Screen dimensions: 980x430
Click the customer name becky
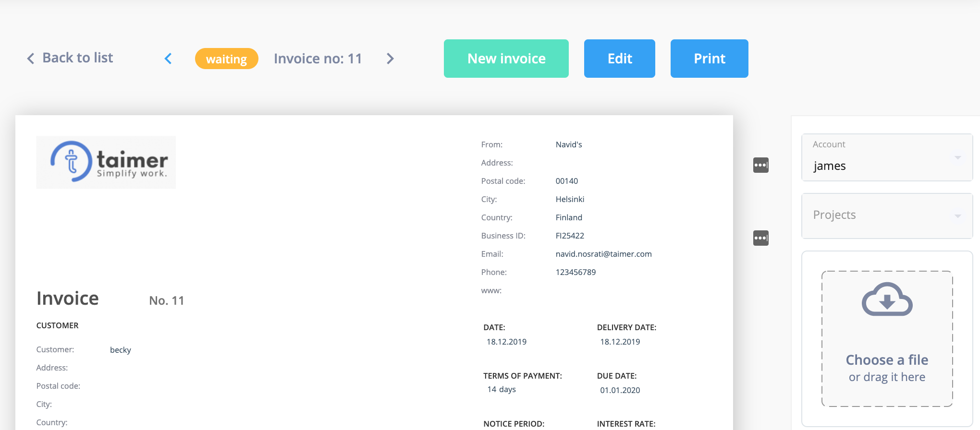[x=121, y=350]
